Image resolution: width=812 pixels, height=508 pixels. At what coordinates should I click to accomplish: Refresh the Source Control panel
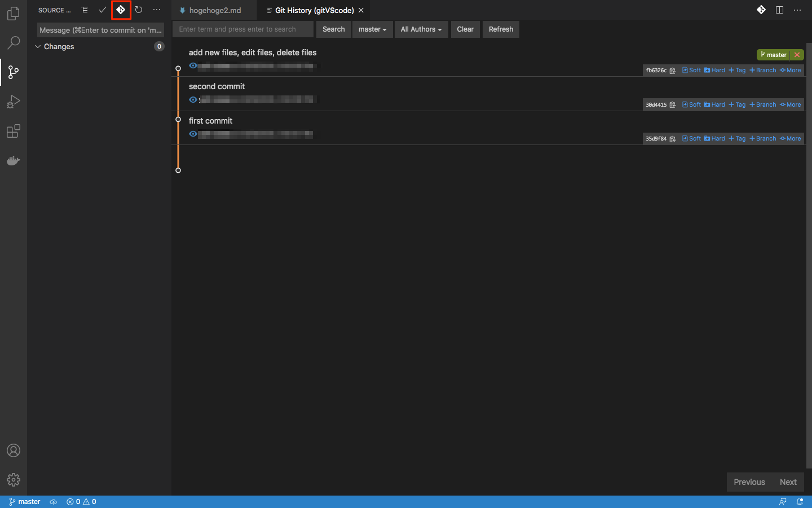tap(139, 10)
